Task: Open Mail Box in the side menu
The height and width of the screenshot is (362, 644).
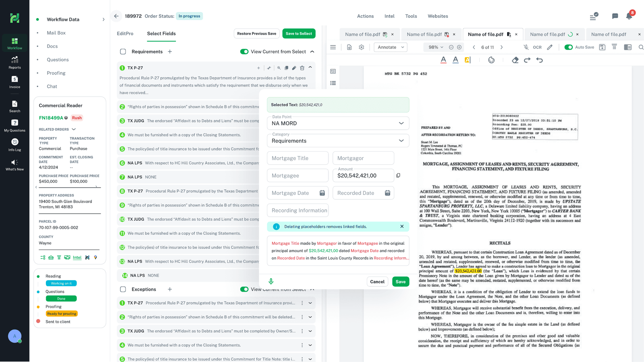Action: [56, 33]
